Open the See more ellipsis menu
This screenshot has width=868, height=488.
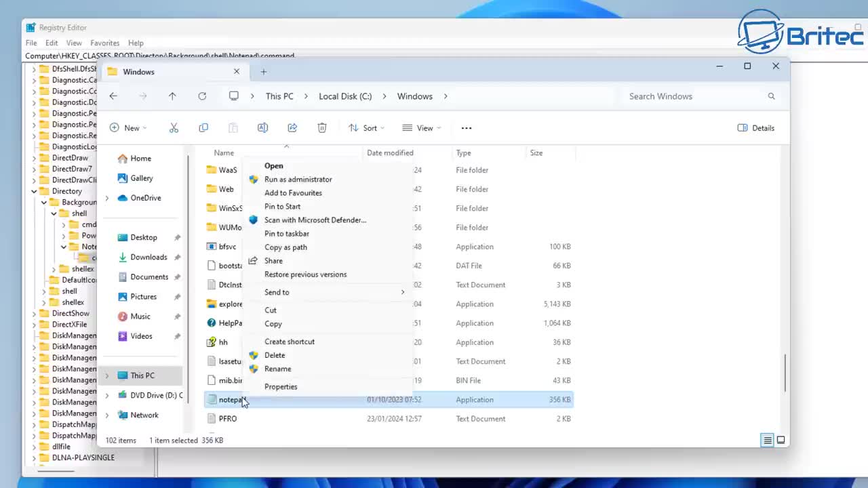(x=467, y=128)
